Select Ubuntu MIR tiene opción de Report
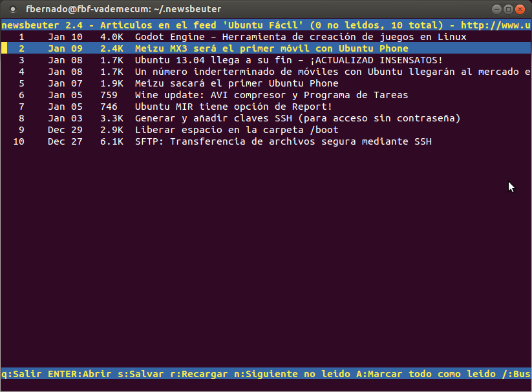This screenshot has height=392, width=532. click(x=266, y=107)
